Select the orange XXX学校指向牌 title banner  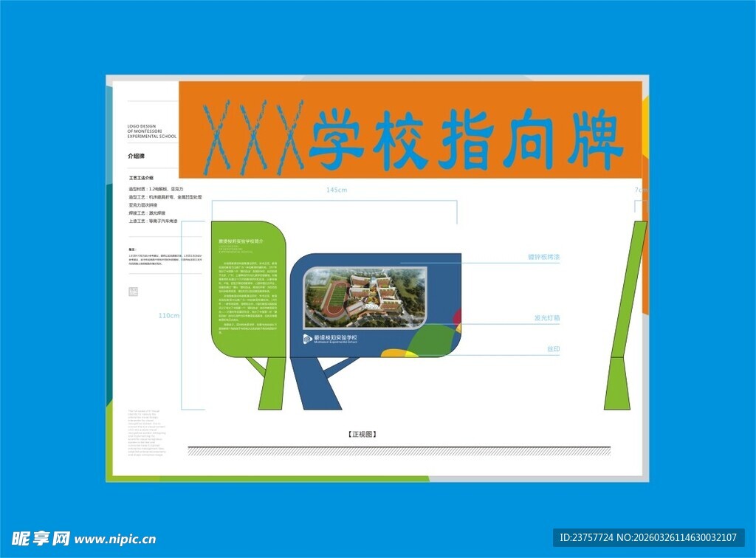pyautogui.click(x=410, y=131)
